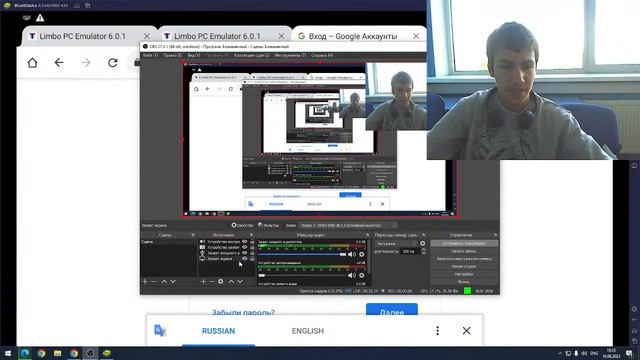
Task: Click the float icon on the Сцены panel header
Action: pos(193,235)
